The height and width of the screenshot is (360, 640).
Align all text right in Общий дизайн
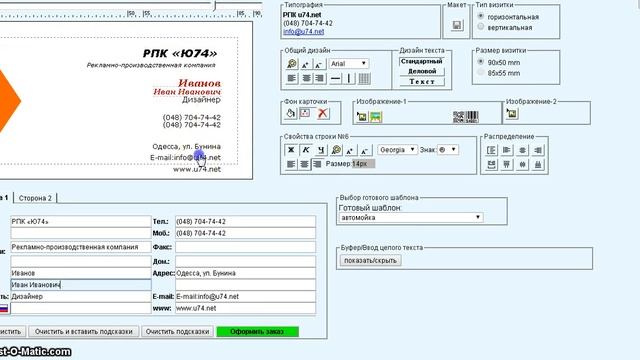coord(320,78)
